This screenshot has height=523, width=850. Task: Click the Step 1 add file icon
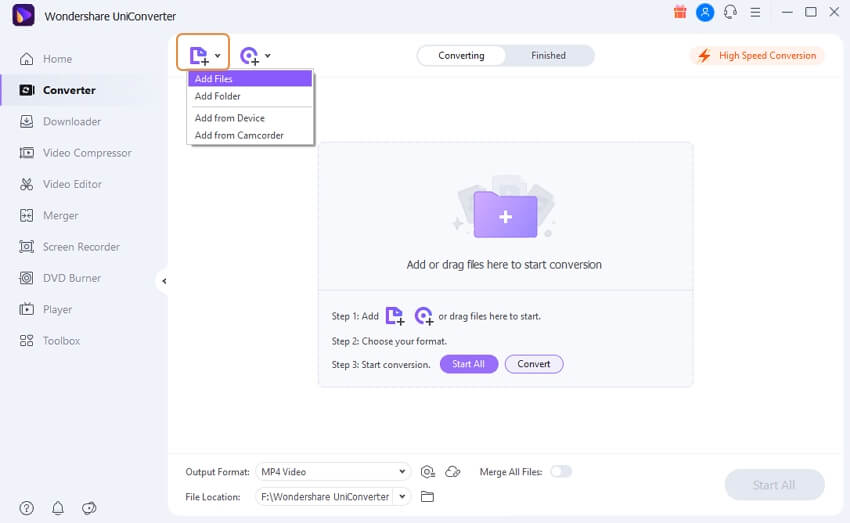pyautogui.click(x=395, y=315)
